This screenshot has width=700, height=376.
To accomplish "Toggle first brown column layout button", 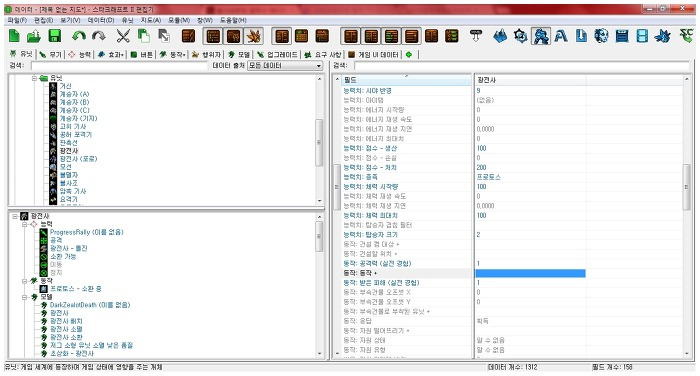I will tap(351, 36).
